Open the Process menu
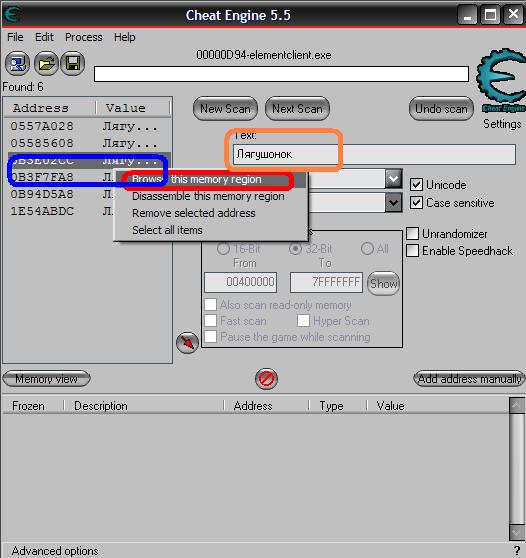The image size is (526, 558). (x=84, y=37)
